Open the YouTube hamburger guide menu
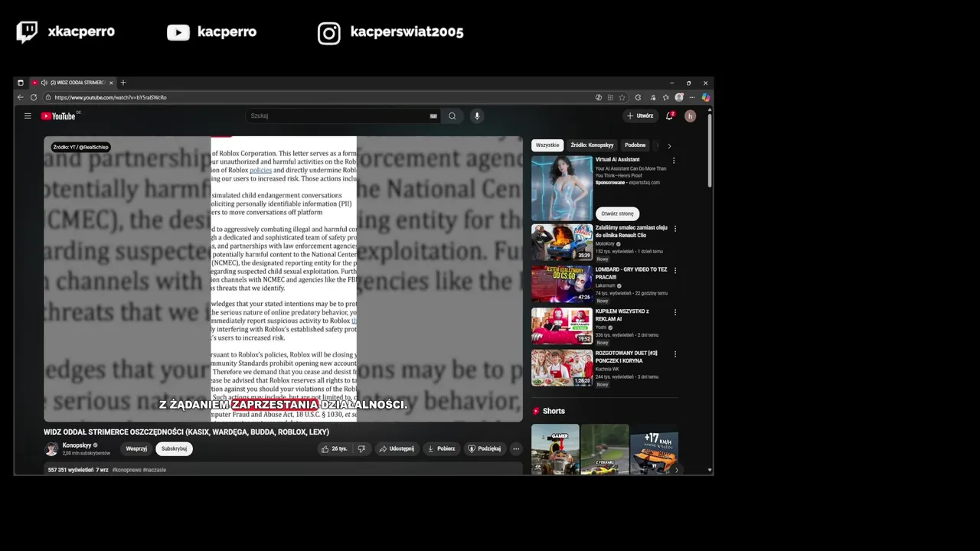The height and width of the screenshot is (551, 980). point(28,116)
